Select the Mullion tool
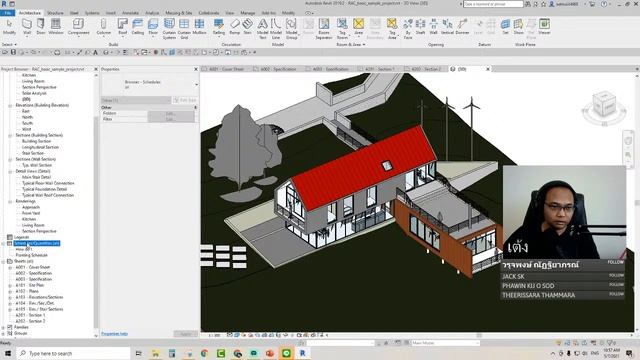Viewport: 640px width, 360px height. [x=199, y=27]
